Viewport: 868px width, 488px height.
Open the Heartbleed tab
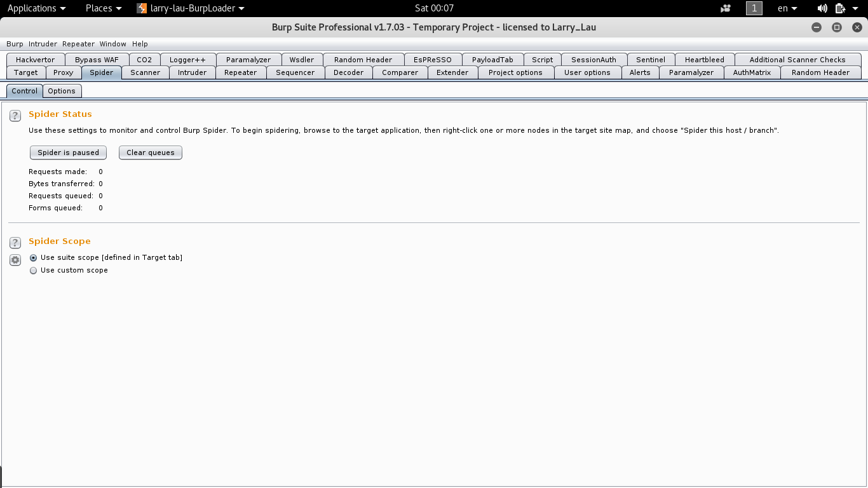click(x=705, y=60)
